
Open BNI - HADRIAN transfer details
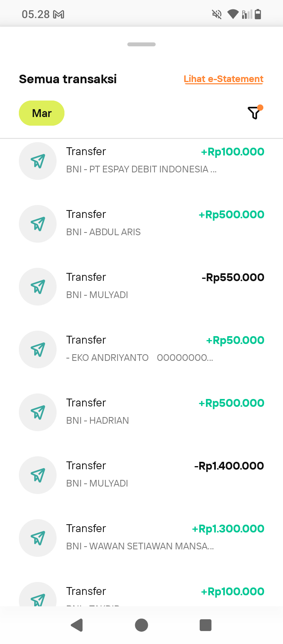click(141, 412)
